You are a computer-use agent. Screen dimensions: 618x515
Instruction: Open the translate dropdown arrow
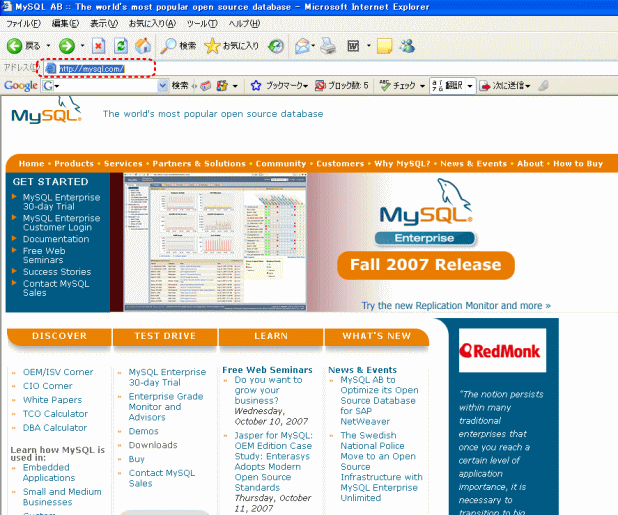(470, 86)
